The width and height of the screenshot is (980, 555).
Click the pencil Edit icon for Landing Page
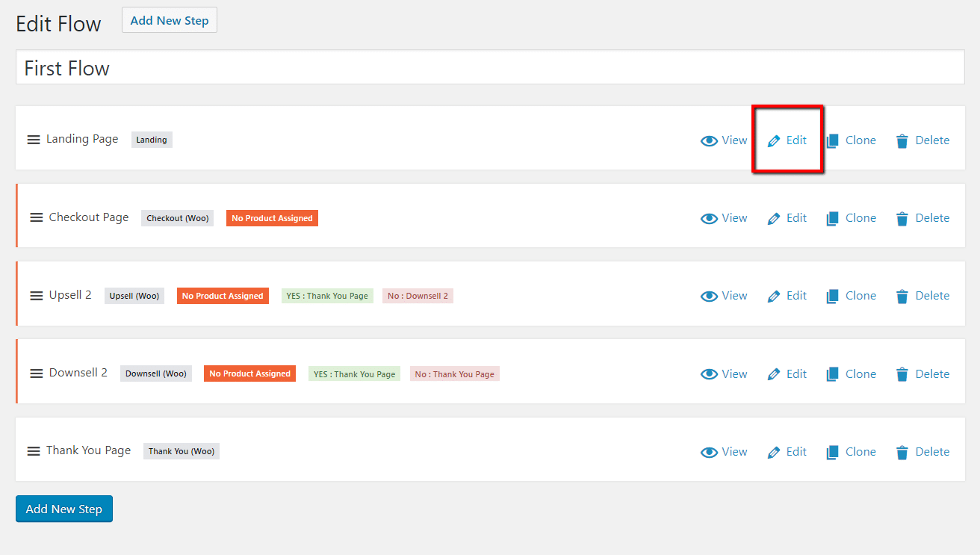click(x=774, y=140)
